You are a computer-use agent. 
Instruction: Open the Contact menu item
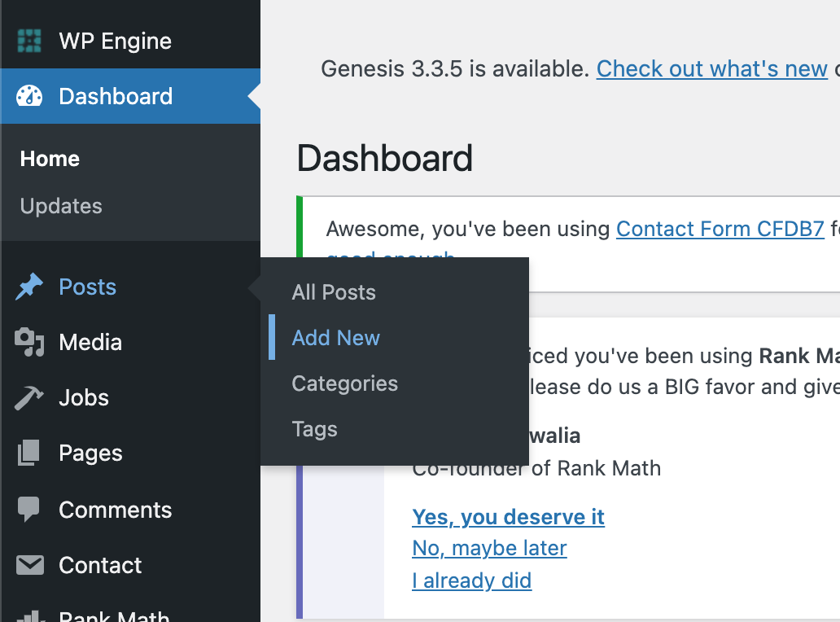pyautogui.click(x=131, y=565)
